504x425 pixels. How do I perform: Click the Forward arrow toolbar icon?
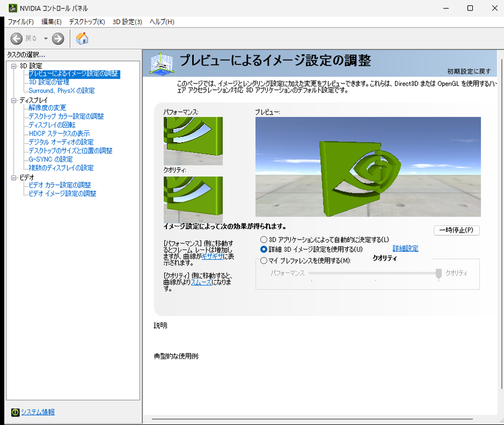(58, 38)
